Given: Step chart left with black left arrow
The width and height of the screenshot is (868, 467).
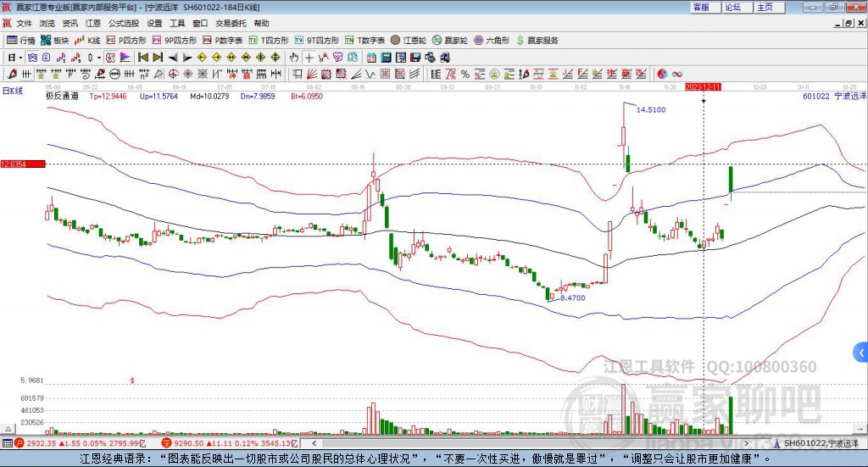Looking at the screenshot, I should (173, 58).
